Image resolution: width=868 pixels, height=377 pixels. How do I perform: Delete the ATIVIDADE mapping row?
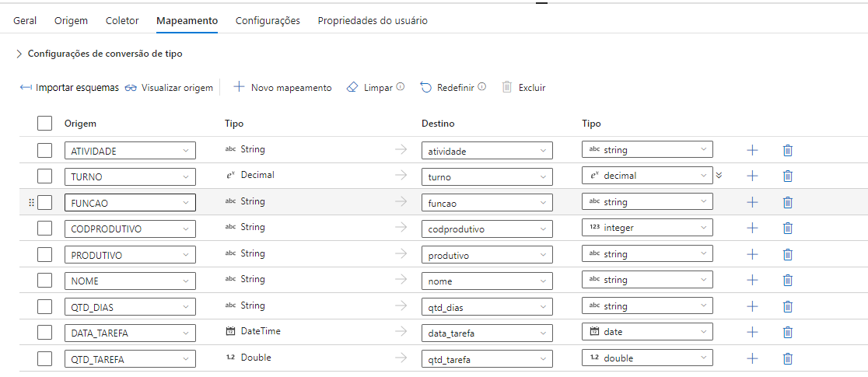(x=788, y=150)
